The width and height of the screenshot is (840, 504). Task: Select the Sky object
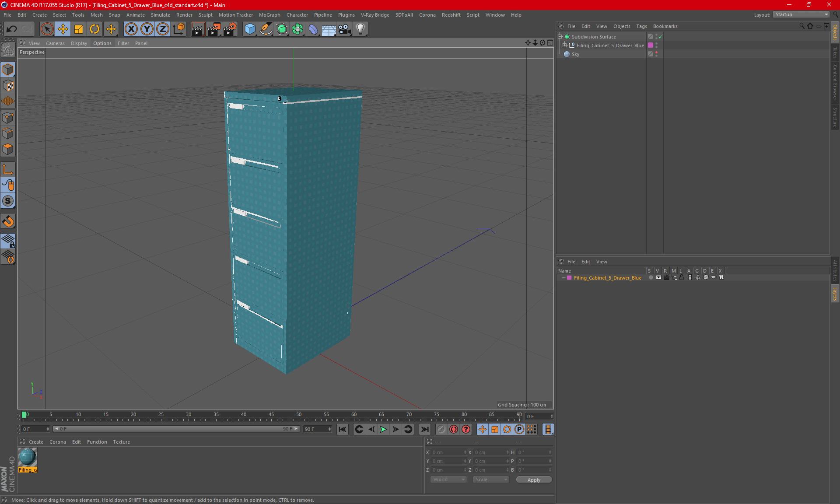tap(575, 54)
